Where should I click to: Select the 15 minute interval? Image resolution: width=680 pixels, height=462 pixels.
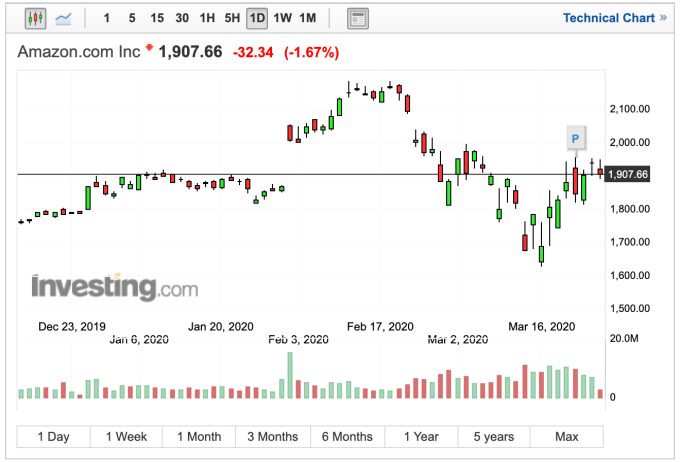tap(157, 18)
